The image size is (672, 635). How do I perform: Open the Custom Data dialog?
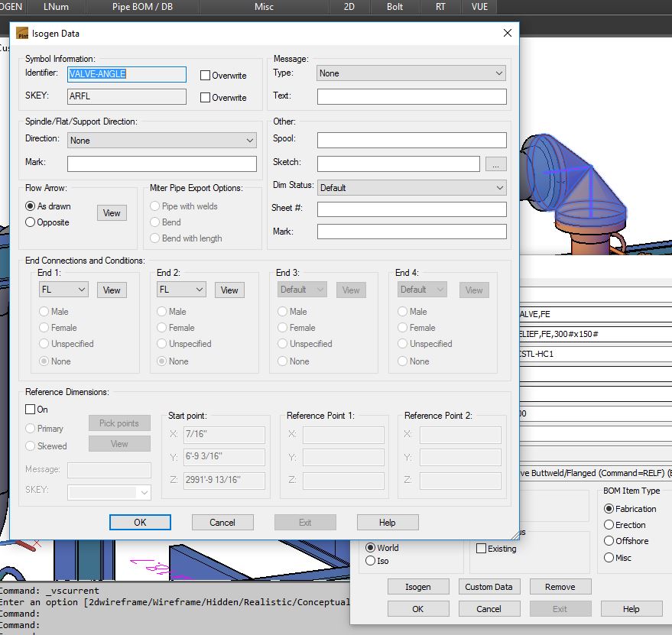pos(489,586)
